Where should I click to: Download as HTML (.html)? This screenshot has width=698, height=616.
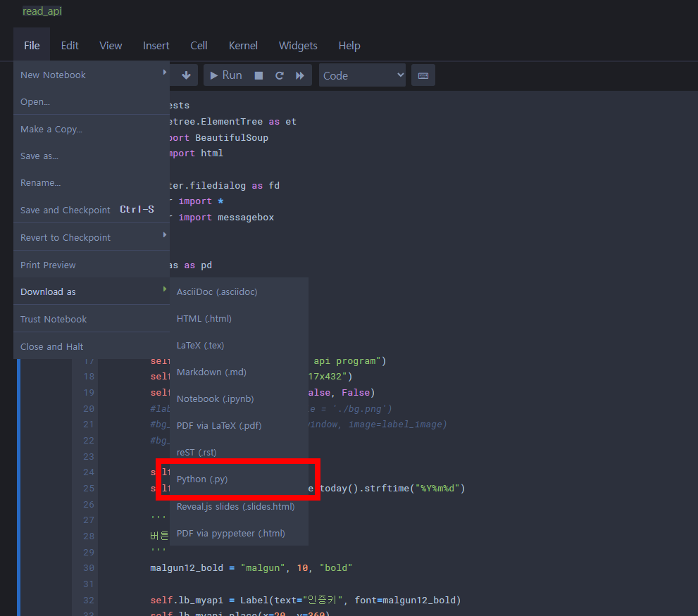pyautogui.click(x=239, y=318)
